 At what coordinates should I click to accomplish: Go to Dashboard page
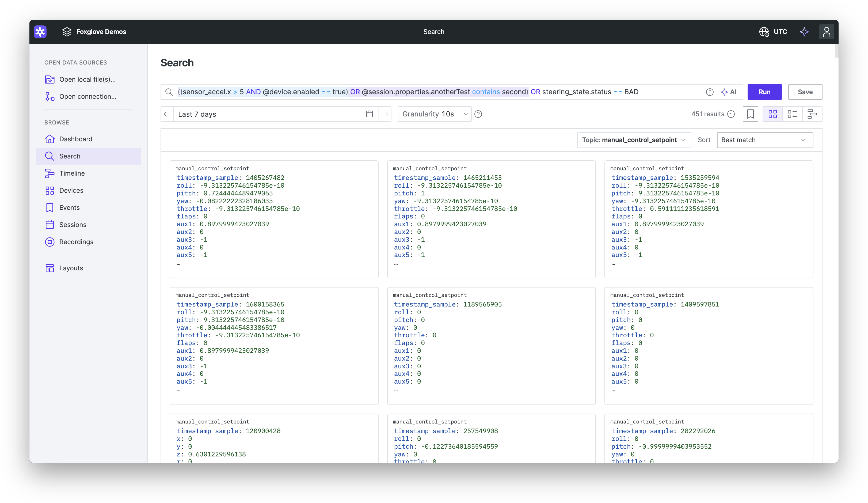click(x=88, y=139)
